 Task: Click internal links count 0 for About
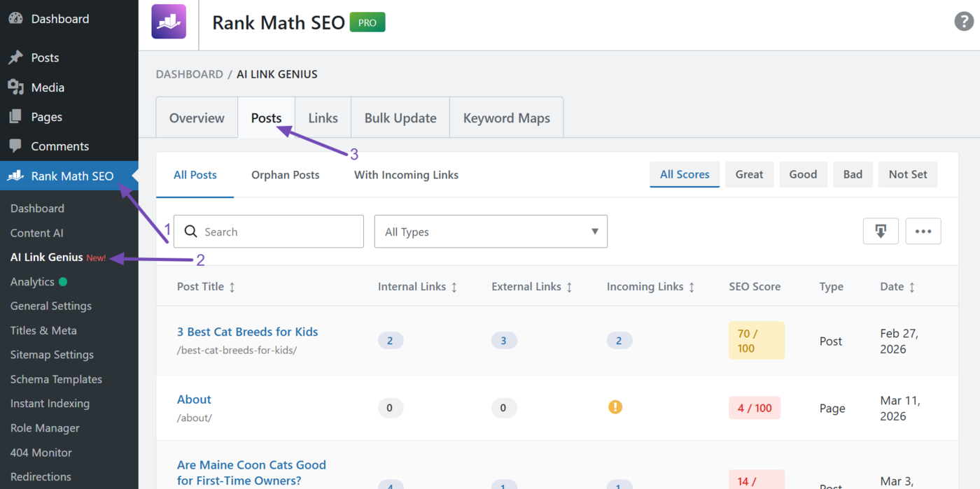(391, 408)
